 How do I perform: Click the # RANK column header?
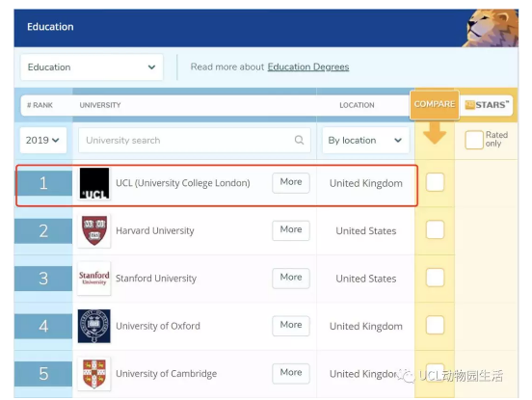tap(40, 105)
